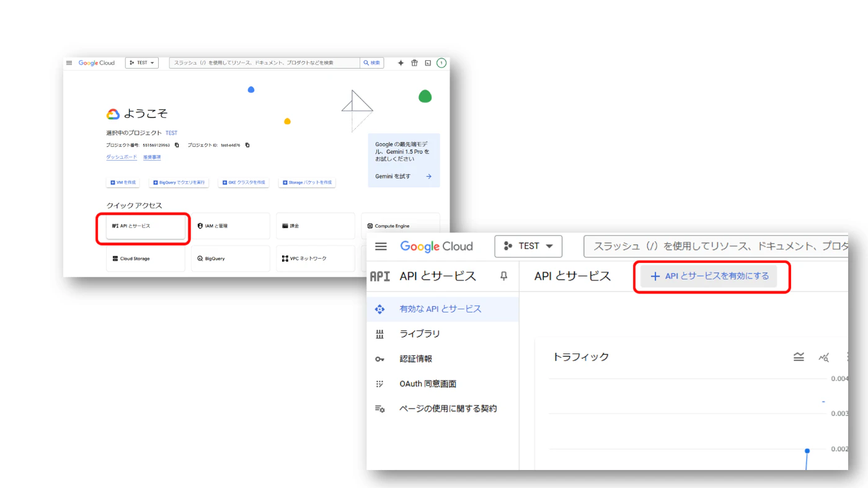
Task: Click the トラフィック chart heading
Action: [581, 357]
